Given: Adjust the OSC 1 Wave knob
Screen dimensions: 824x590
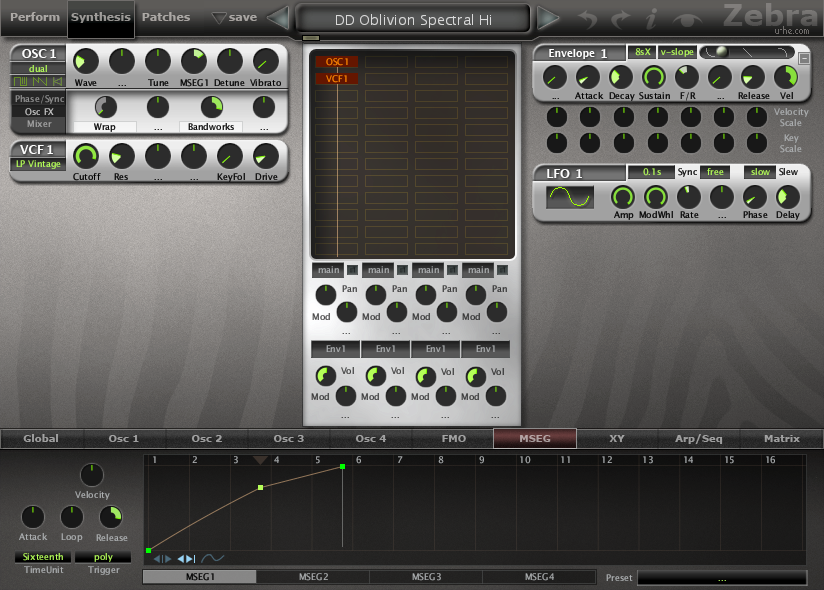Looking at the screenshot, I should (85, 61).
